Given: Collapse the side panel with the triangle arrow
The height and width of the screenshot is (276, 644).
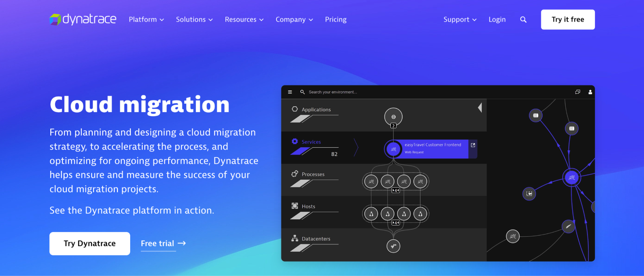Looking at the screenshot, I should (480, 107).
